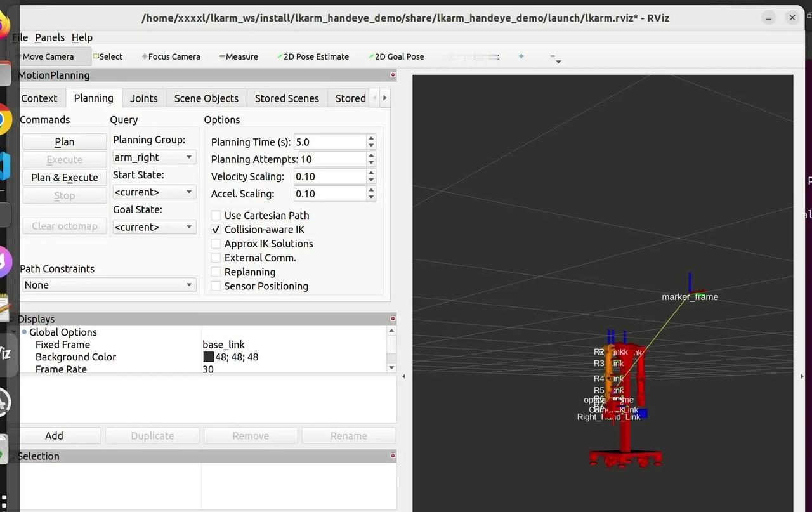Image resolution: width=812 pixels, height=512 pixels.
Task: Increase Velocity Scaling with up arrow
Action: click(371, 173)
